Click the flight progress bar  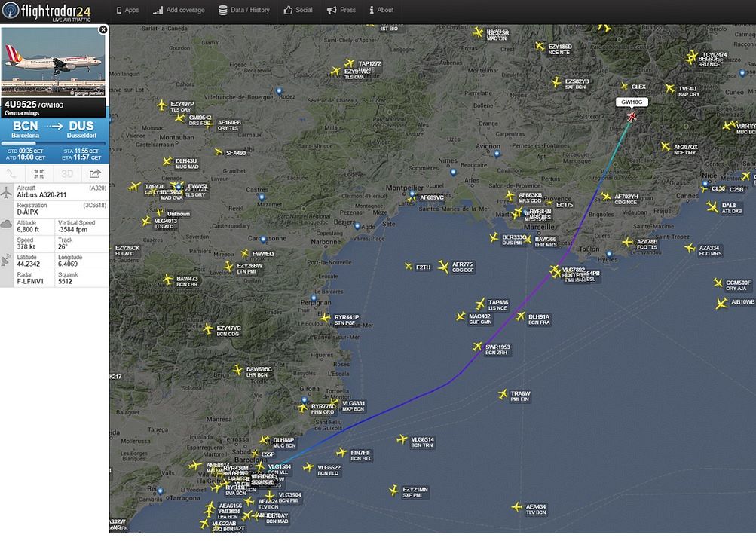(53, 143)
